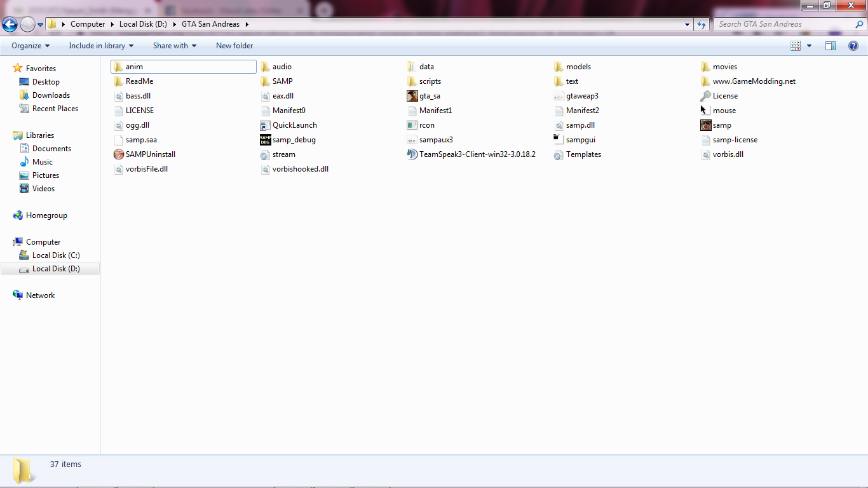
Task: Open Homegroup in navigation pane
Action: (46, 215)
